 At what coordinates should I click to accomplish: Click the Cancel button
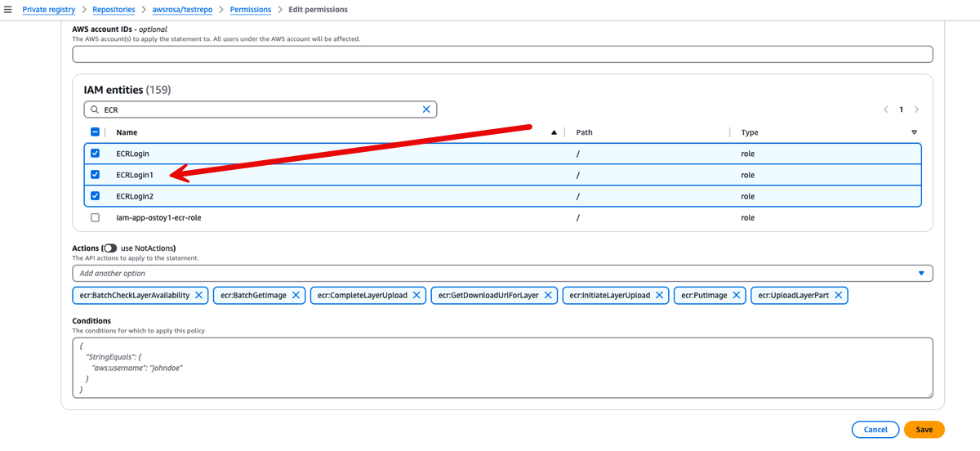coord(875,430)
